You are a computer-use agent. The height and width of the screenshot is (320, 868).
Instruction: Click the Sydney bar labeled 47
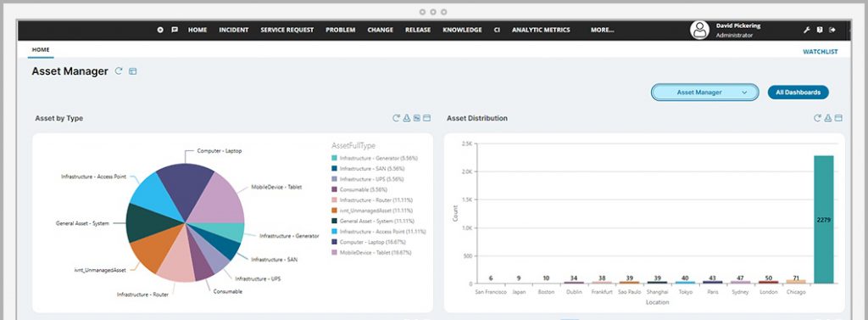click(x=740, y=283)
